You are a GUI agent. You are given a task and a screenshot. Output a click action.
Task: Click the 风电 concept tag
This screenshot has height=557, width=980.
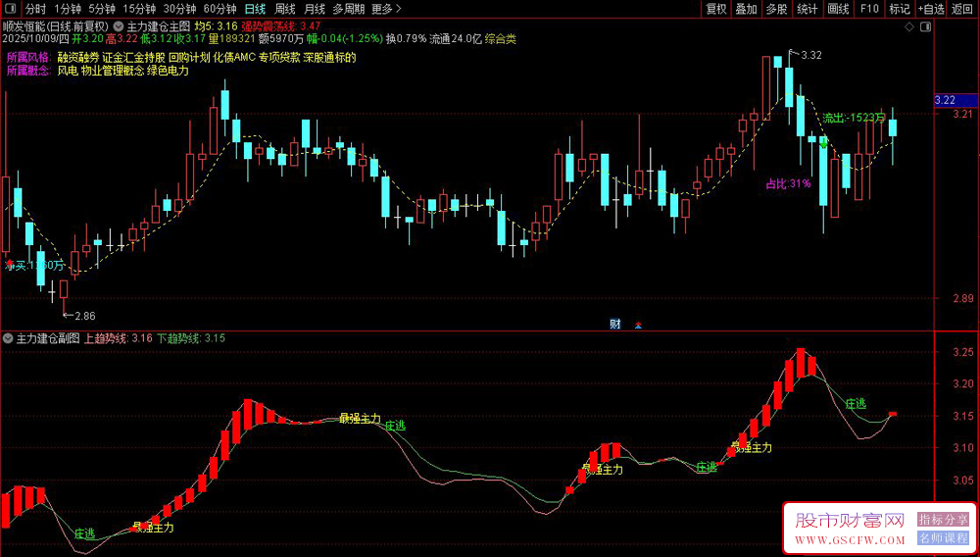pos(67,71)
